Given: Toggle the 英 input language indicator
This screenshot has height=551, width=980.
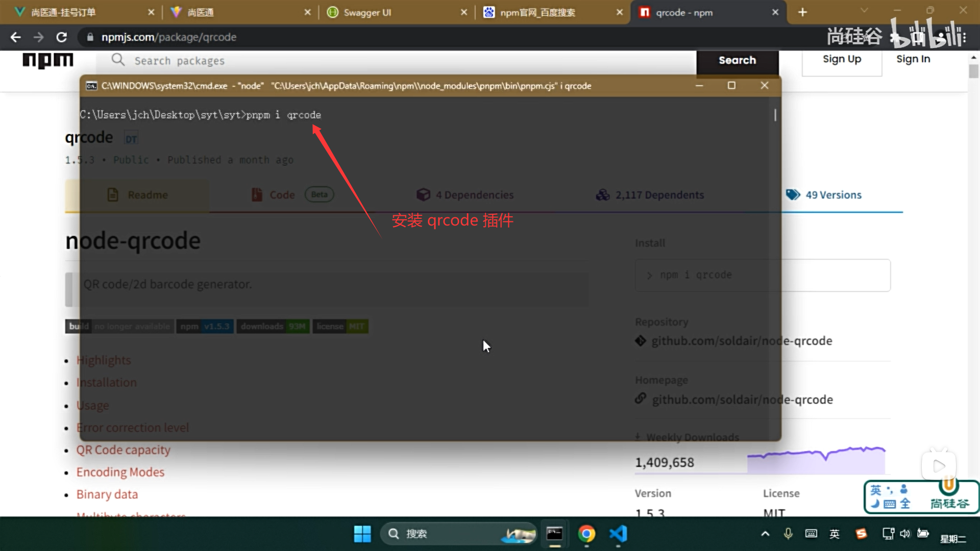Looking at the screenshot, I should click(835, 534).
